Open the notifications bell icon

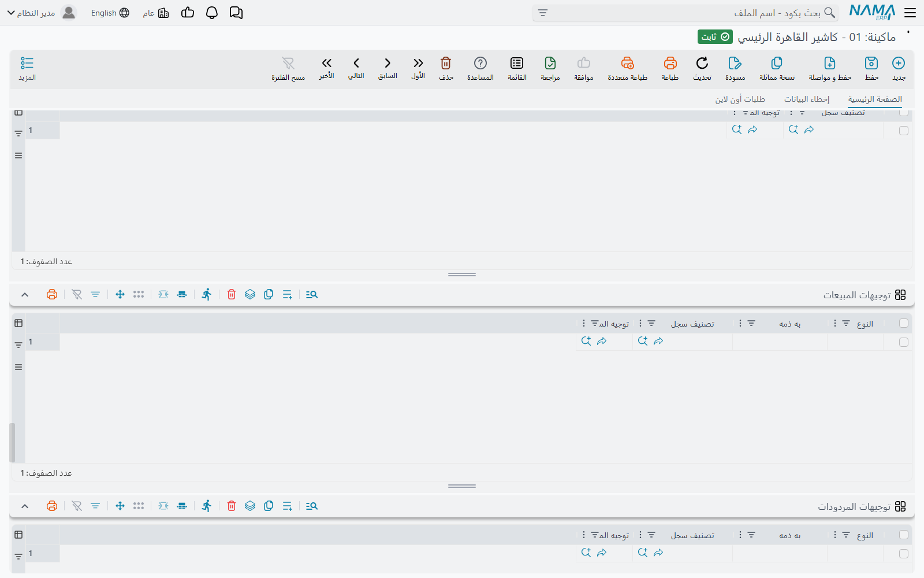212,13
